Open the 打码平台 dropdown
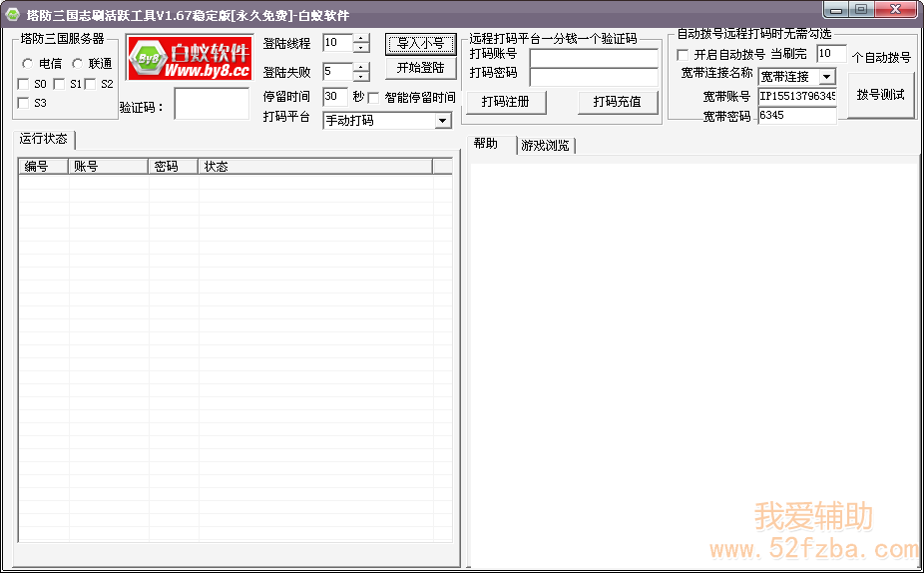The width and height of the screenshot is (924, 573). (443, 121)
